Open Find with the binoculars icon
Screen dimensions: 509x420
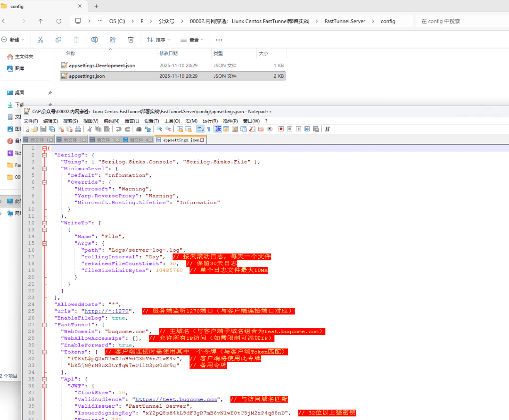(x=139, y=129)
